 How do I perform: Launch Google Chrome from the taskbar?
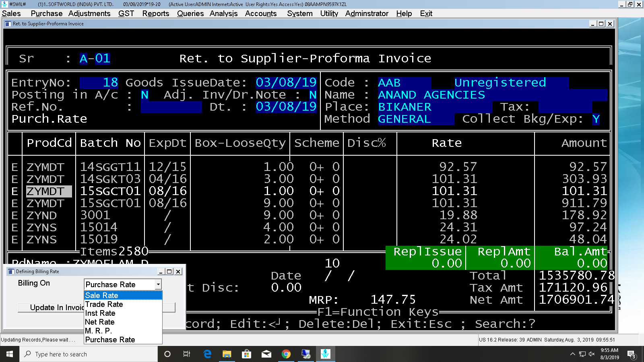[286, 354]
